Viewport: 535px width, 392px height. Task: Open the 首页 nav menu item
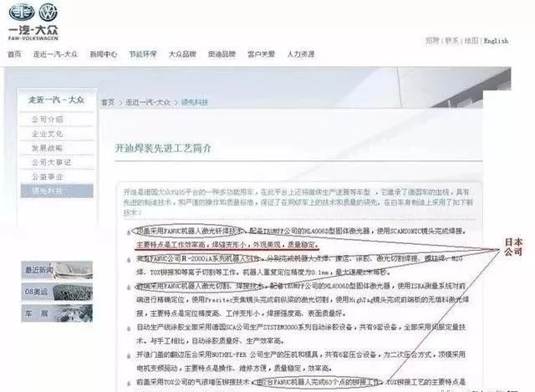point(14,53)
